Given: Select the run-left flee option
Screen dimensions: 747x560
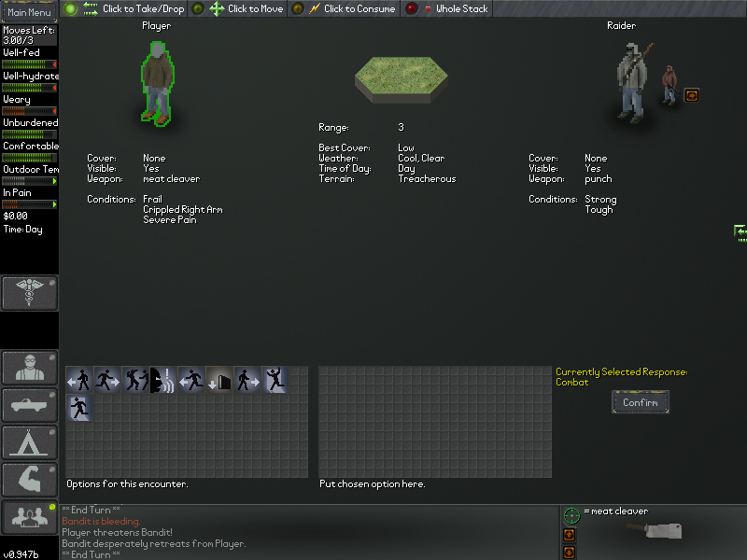Looking at the screenshot, I should (x=191, y=380).
